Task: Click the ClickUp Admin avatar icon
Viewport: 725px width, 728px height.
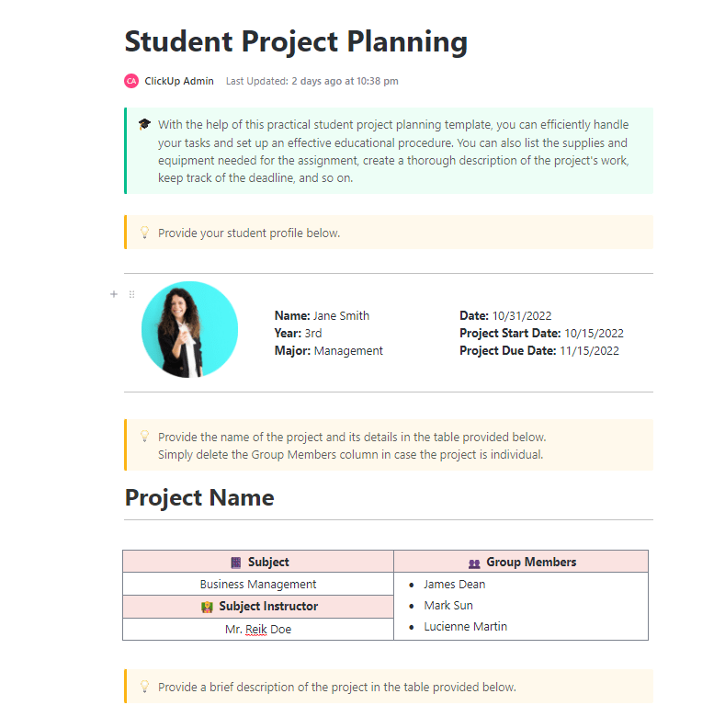Action: (131, 81)
